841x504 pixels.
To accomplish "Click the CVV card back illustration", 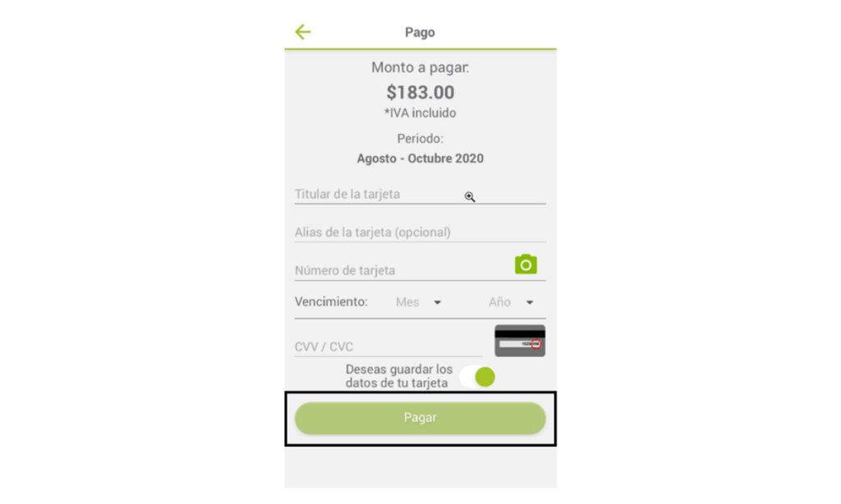I will [x=520, y=341].
